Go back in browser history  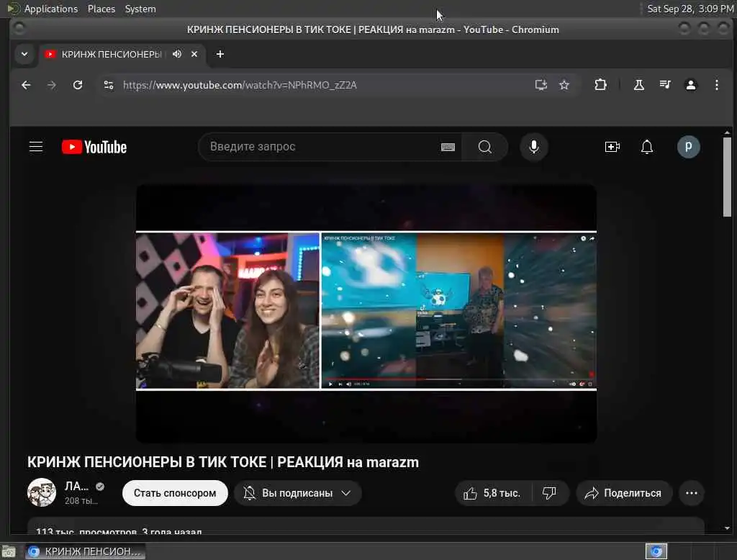pos(26,85)
